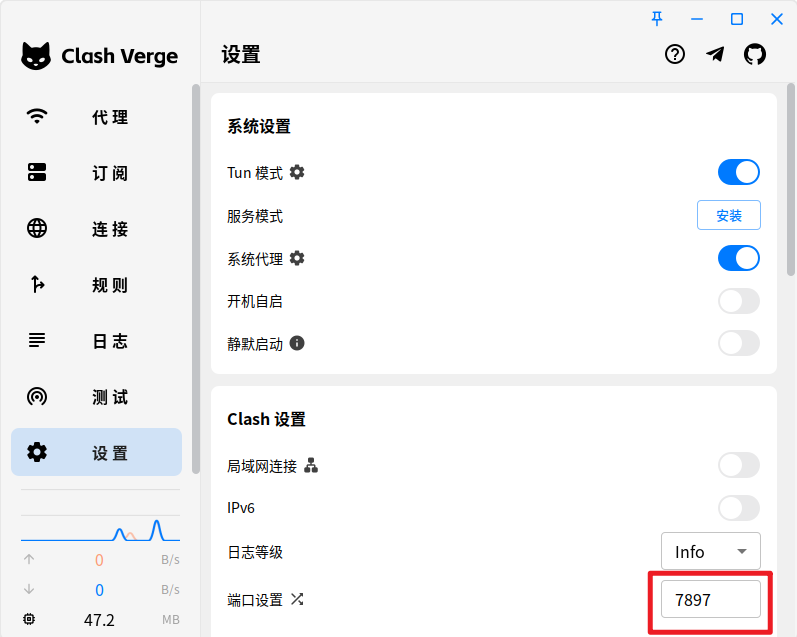Image resolution: width=797 pixels, height=637 pixels.
Task: Enable the 静默启动 silent start switch
Action: point(739,344)
